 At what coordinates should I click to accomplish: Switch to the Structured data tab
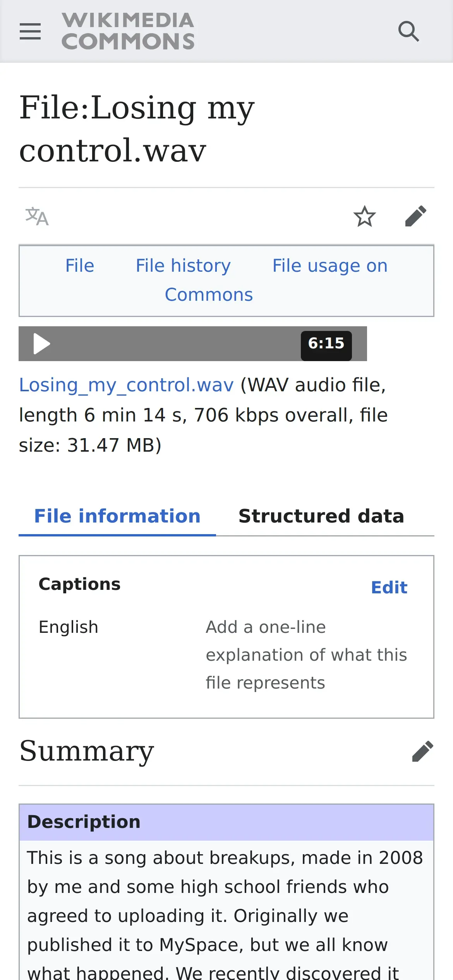pos(321,516)
